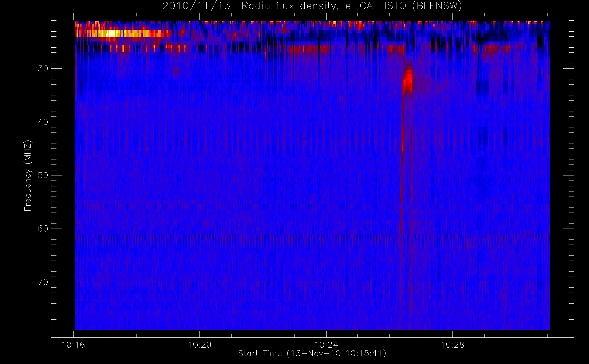This screenshot has width=589, height=364.
Task: Click the Frequency (MHZ) axis label
Action: tap(28, 175)
